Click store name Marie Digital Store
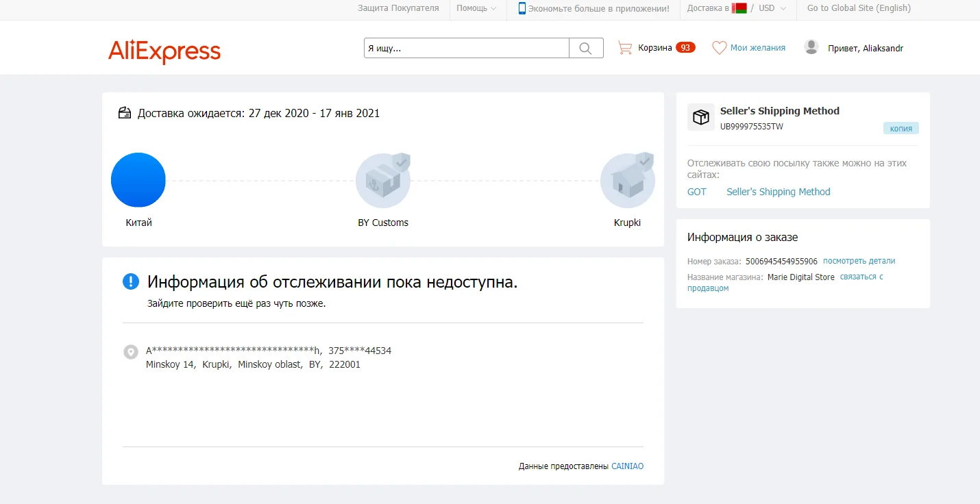The width and height of the screenshot is (980, 504). click(x=801, y=277)
